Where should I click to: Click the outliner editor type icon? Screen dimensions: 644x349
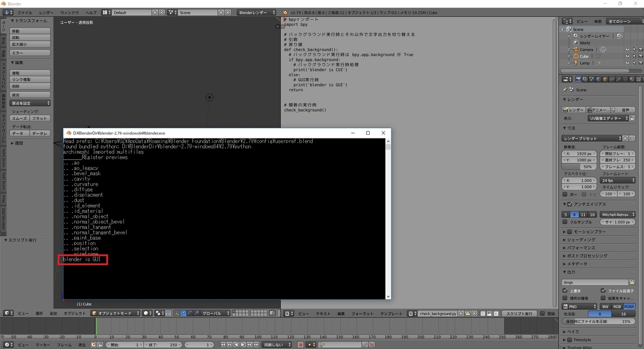(x=566, y=21)
